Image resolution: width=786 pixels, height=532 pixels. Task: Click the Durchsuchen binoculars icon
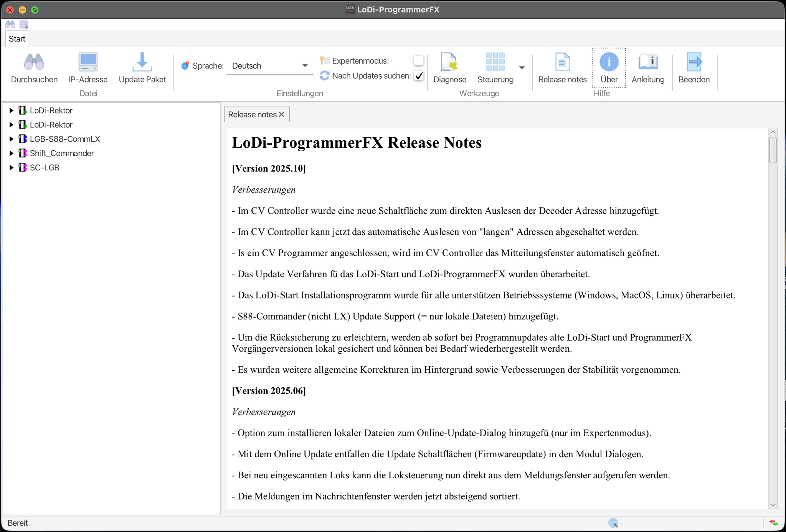[34, 62]
